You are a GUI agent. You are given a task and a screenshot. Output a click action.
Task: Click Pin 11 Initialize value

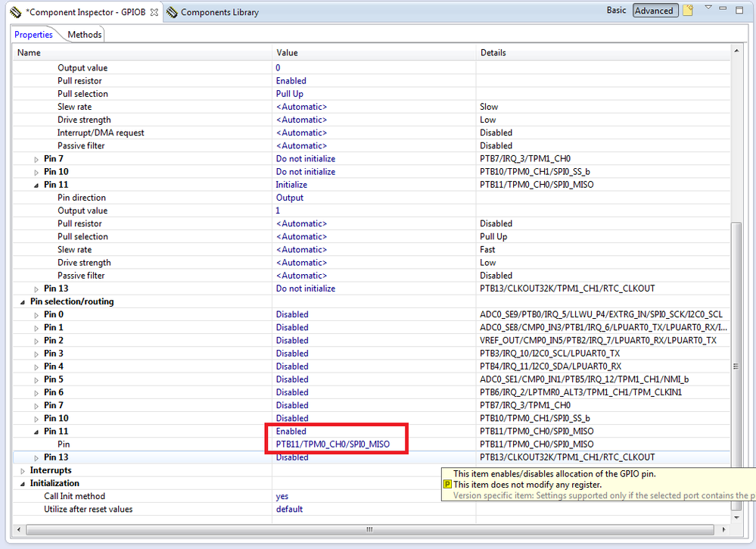(291, 184)
